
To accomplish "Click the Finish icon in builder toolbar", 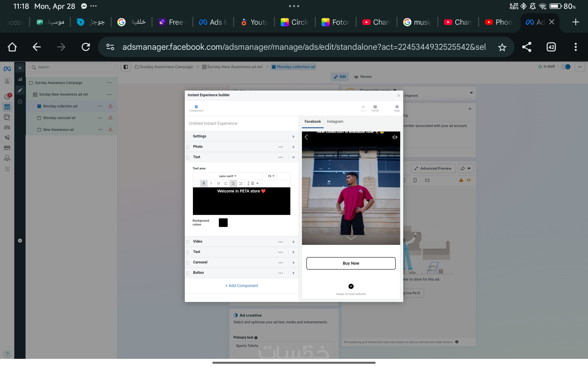I will [x=375, y=107].
